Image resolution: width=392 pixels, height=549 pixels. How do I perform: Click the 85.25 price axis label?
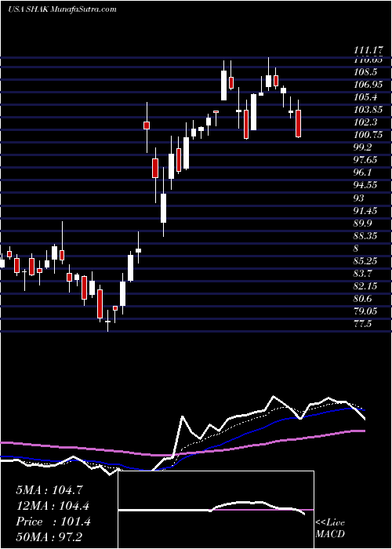click(365, 261)
